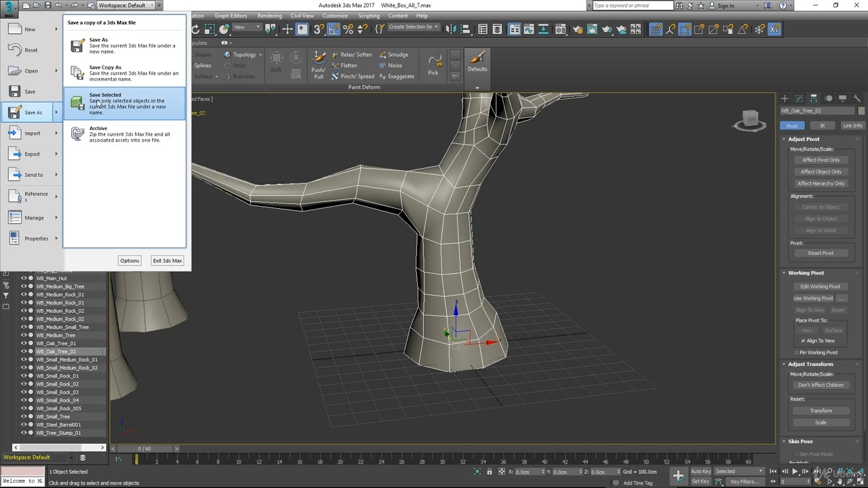This screenshot has height=488, width=868.
Task: Click the time slider 0 / 60 handle
Action: pyautogui.click(x=144, y=449)
